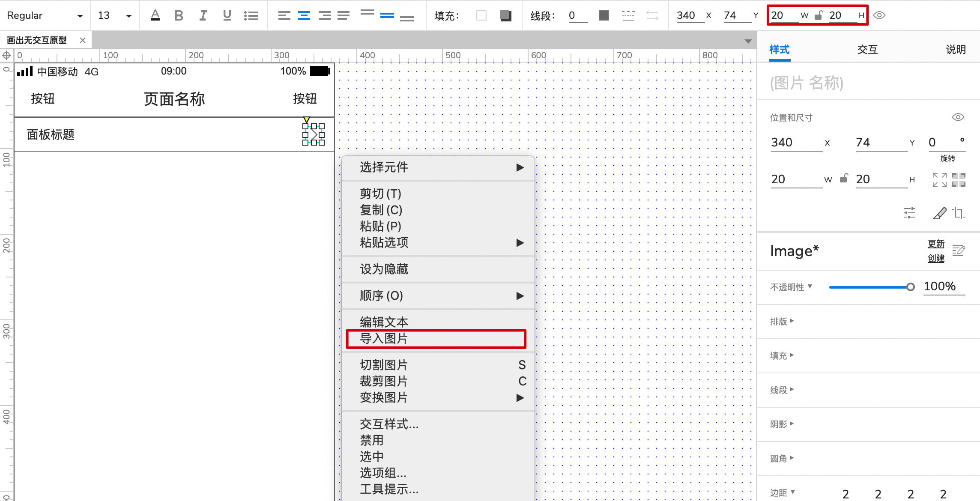Select center horizontal alignment

304,15
